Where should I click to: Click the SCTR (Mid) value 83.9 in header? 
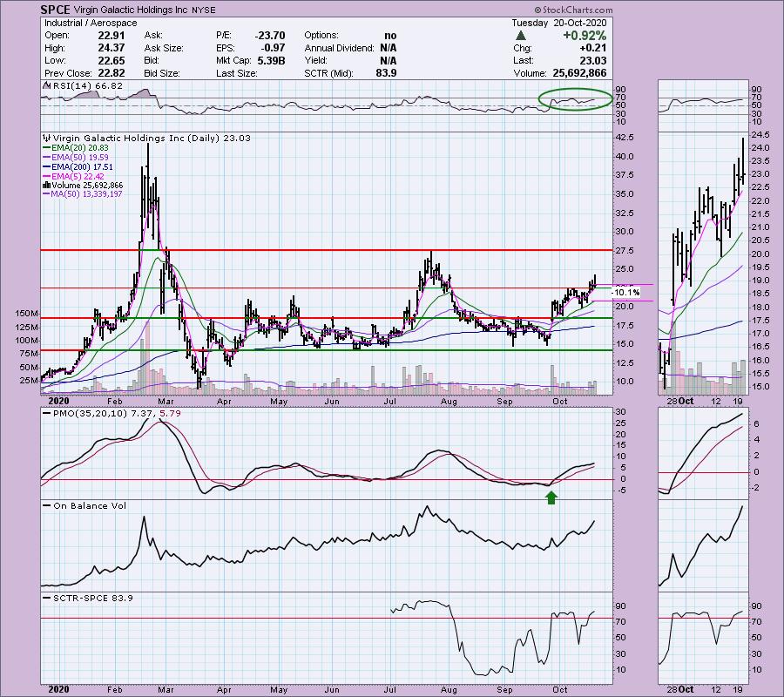pyautogui.click(x=387, y=73)
